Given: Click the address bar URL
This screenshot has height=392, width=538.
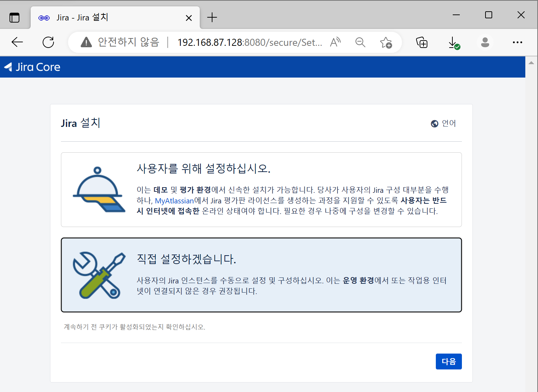Looking at the screenshot, I should (x=250, y=42).
